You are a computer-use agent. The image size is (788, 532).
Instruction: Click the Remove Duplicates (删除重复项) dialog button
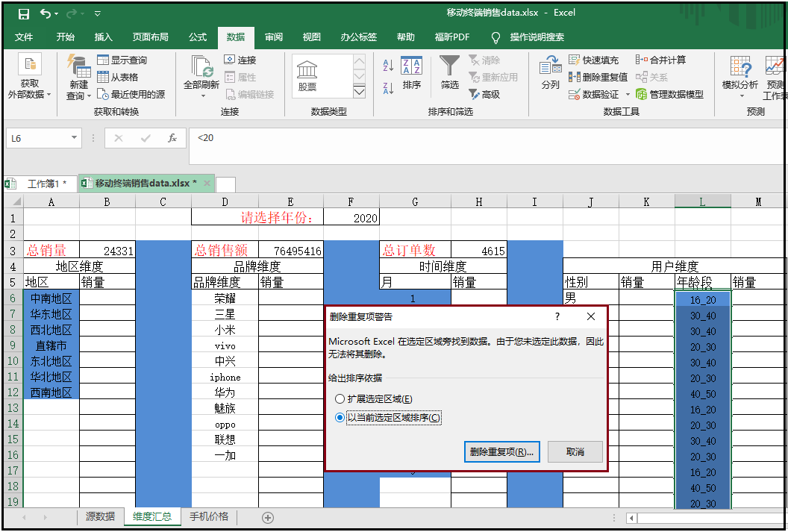[x=501, y=452]
